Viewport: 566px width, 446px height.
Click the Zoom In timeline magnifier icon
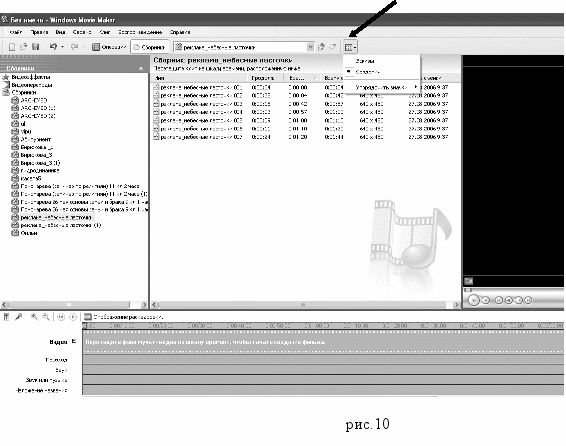34,317
